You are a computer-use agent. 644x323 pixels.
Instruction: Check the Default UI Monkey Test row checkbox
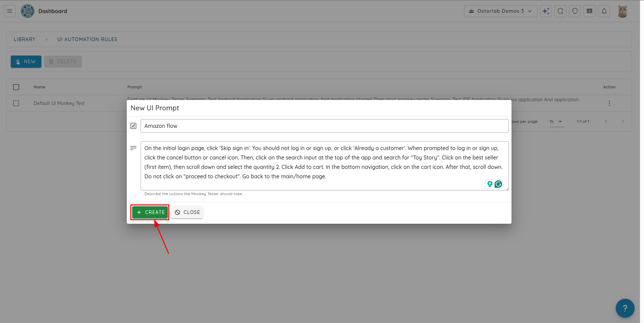point(16,103)
